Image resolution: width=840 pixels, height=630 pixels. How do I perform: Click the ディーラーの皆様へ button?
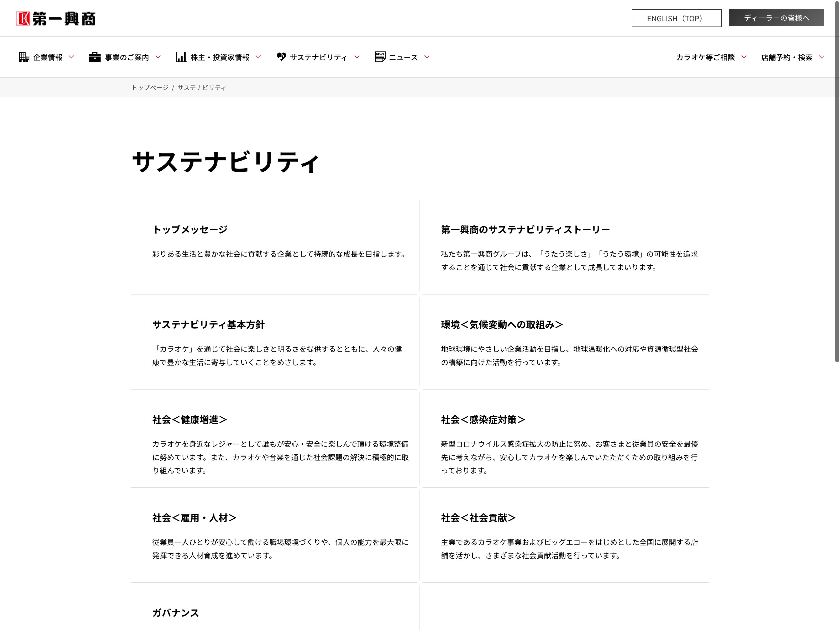(776, 18)
